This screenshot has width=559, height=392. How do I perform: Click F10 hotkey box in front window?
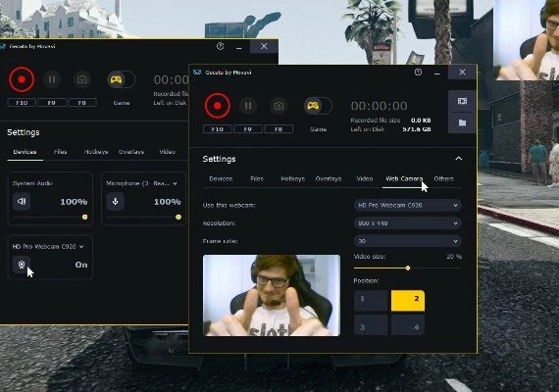click(218, 129)
